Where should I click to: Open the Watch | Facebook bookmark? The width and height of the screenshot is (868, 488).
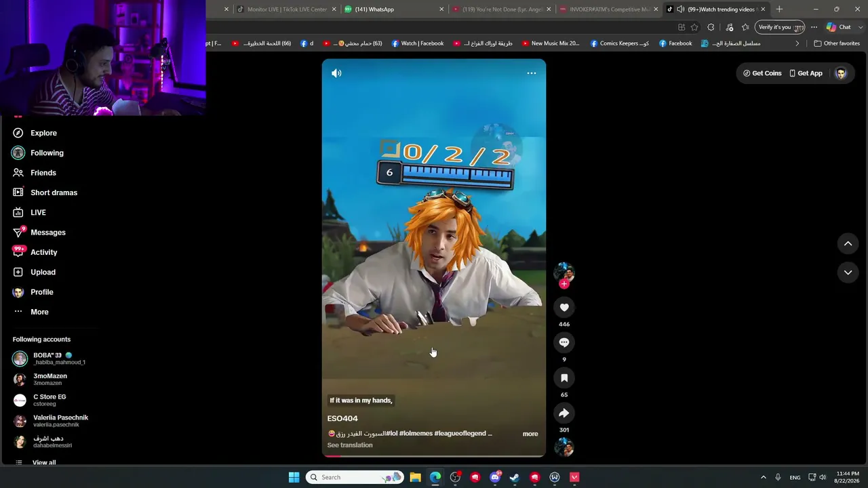point(418,43)
